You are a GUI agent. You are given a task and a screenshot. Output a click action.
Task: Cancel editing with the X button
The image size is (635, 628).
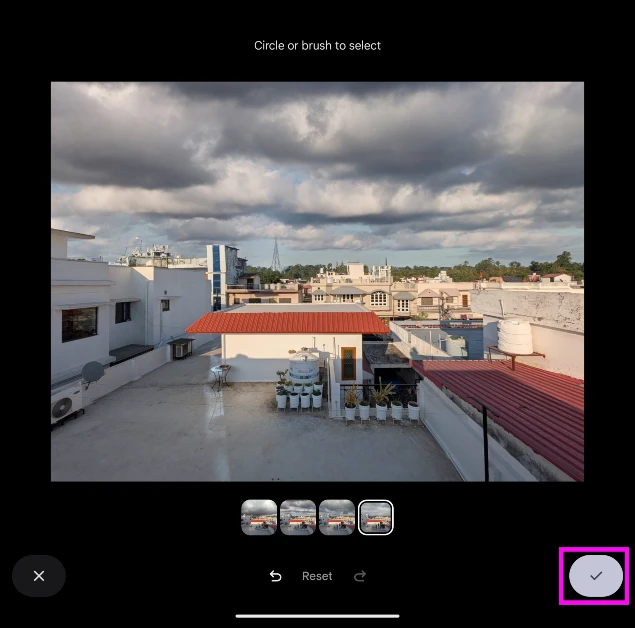(39, 575)
